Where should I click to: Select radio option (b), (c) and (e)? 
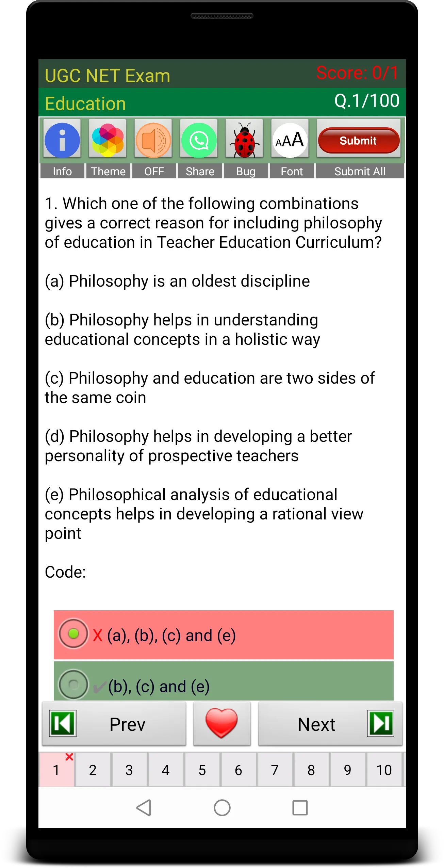(x=73, y=684)
